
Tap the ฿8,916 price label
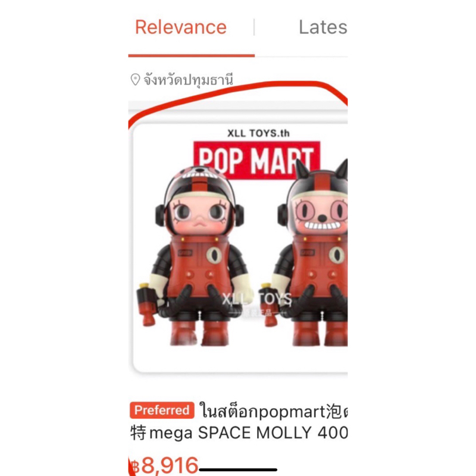click(164, 465)
